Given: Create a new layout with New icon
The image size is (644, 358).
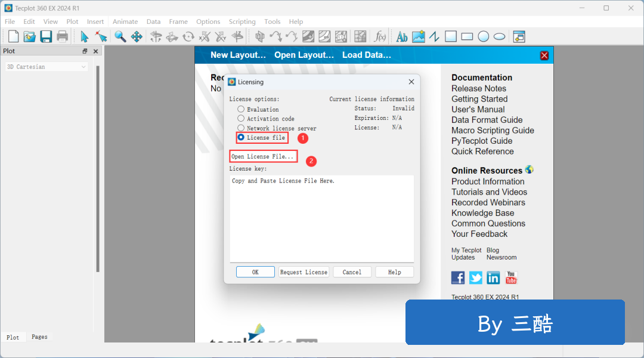Looking at the screenshot, I should point(13,36).
